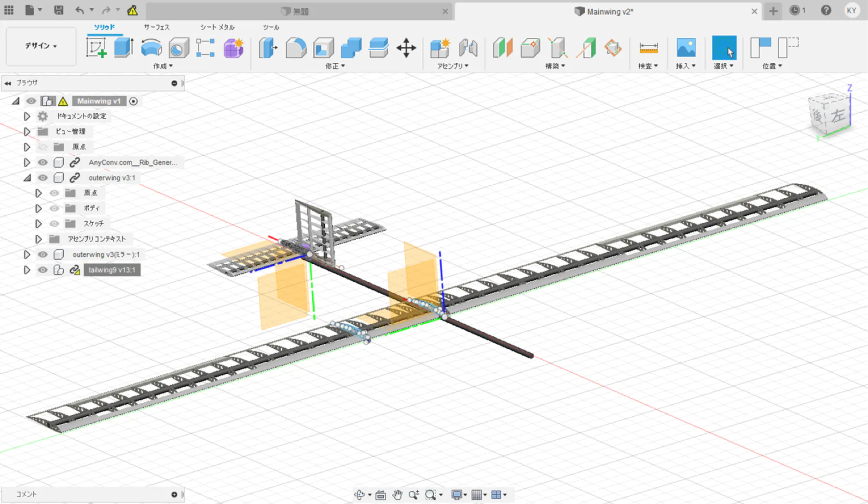Click the Measure ruler icon

[648, 48]
